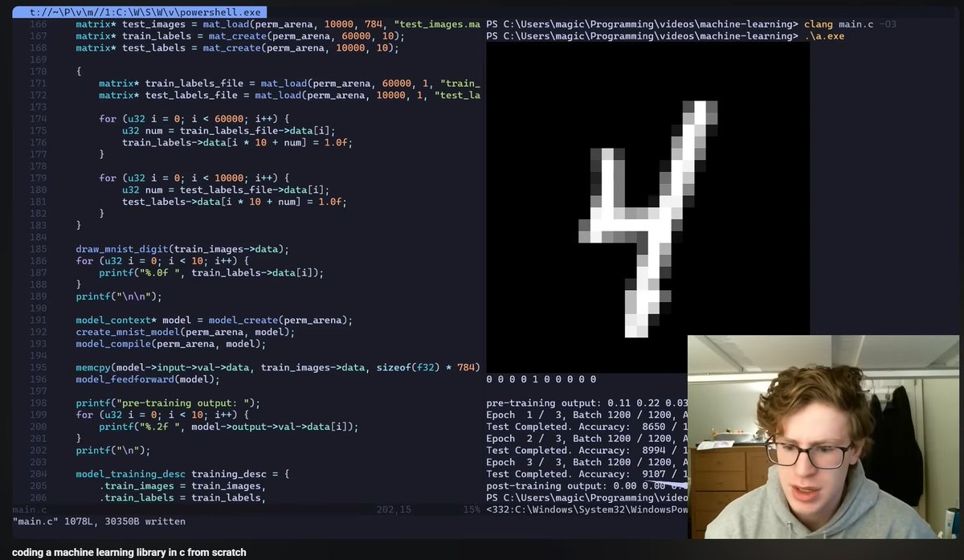This screenshot has width=964, height=560.
Task: Click the 'Test Completed. Accuracy: 8650' line
Action: coord(587,427)
